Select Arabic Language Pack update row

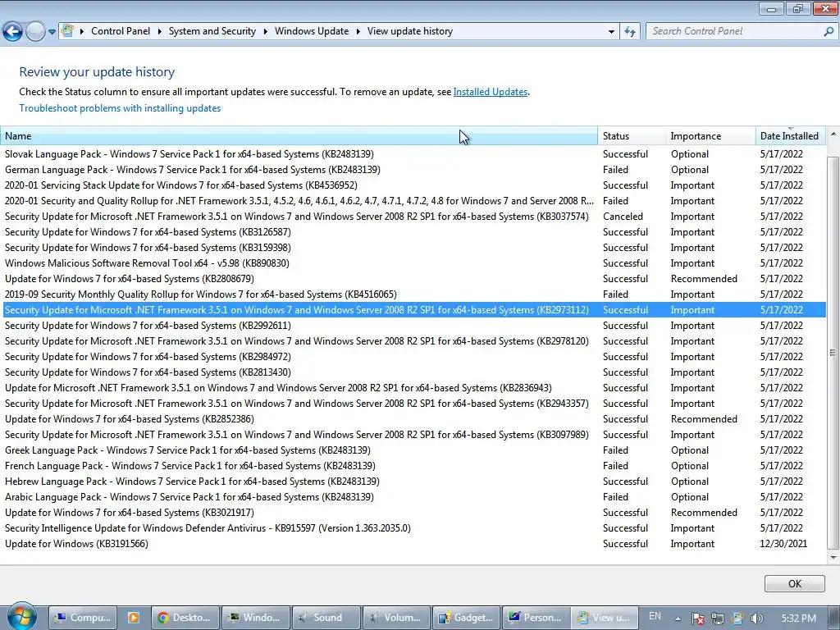tap(414, 496)
